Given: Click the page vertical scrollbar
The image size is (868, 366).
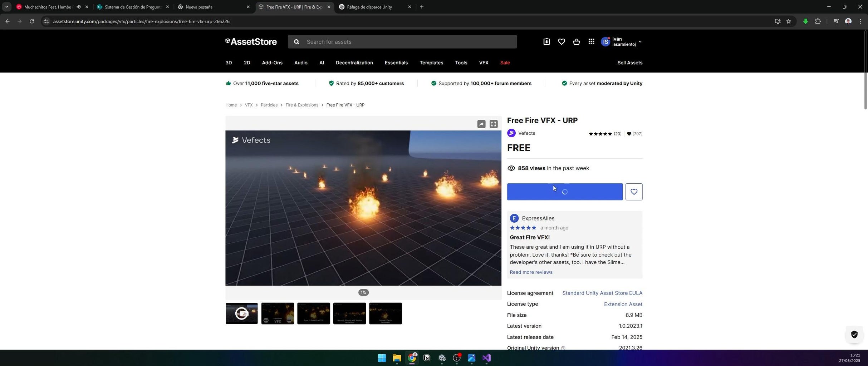Looking at the screenshot, I should coord(865,70).
